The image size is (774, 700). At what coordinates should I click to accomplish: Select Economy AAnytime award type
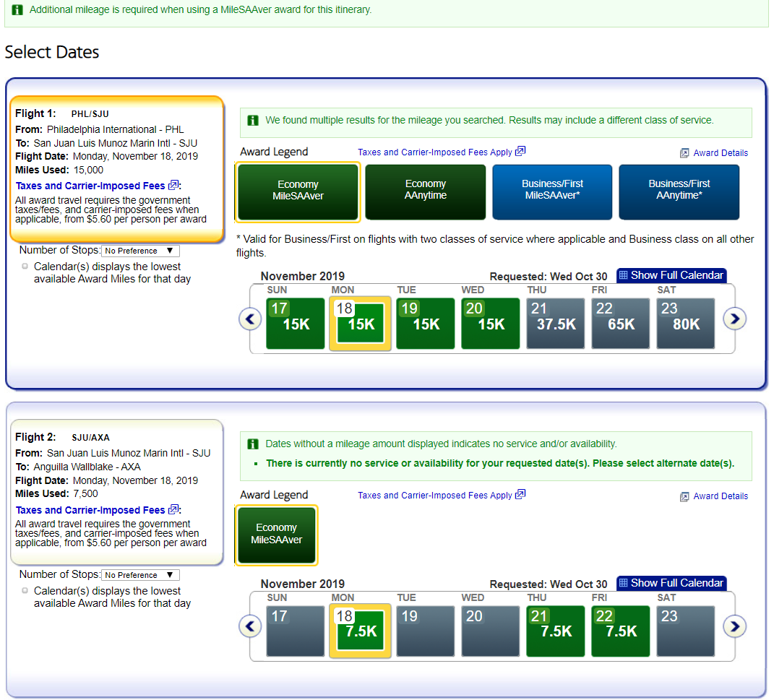[x=426, y=192]
